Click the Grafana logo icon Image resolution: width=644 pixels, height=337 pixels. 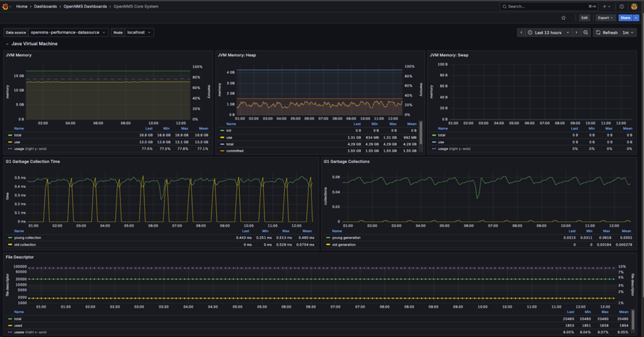tap(5, 6)
